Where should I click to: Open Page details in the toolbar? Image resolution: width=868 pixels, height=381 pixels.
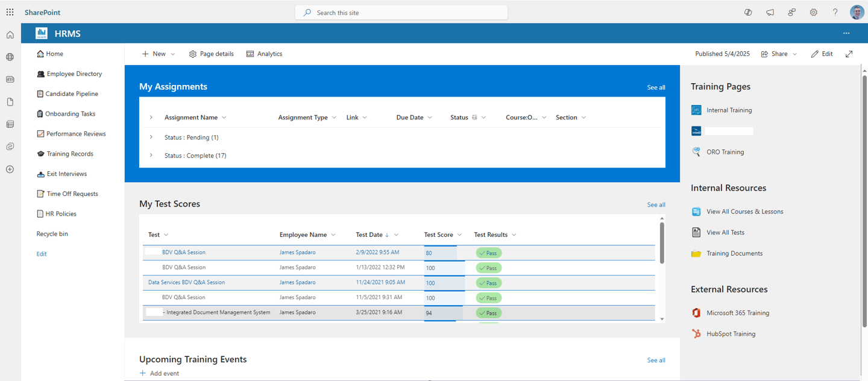[x=211, y=54]
